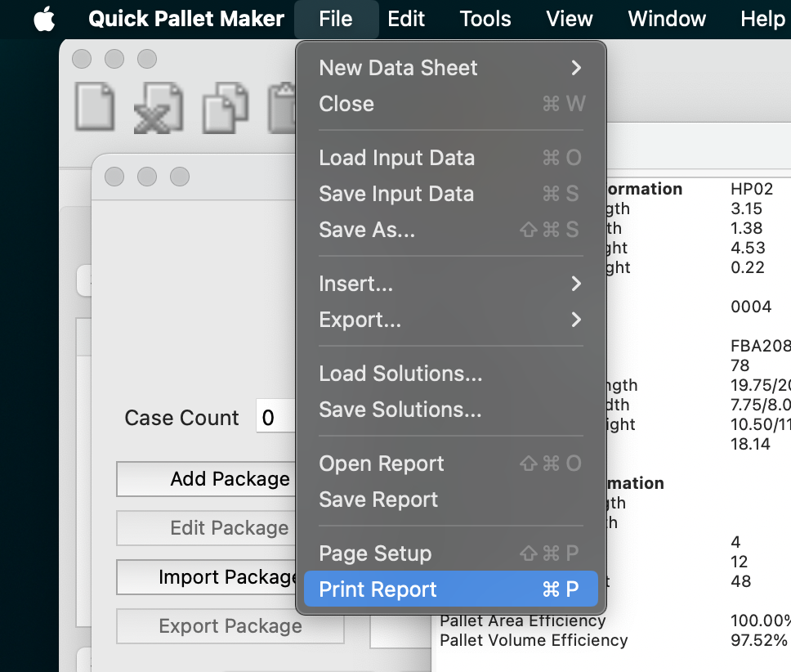Select Save Solutions...
This screenshot has height=672, width=791.
451,410
